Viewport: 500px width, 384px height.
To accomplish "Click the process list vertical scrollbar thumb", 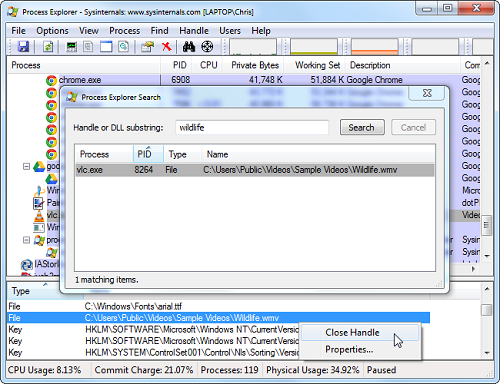I will click(x=487, y=225).
